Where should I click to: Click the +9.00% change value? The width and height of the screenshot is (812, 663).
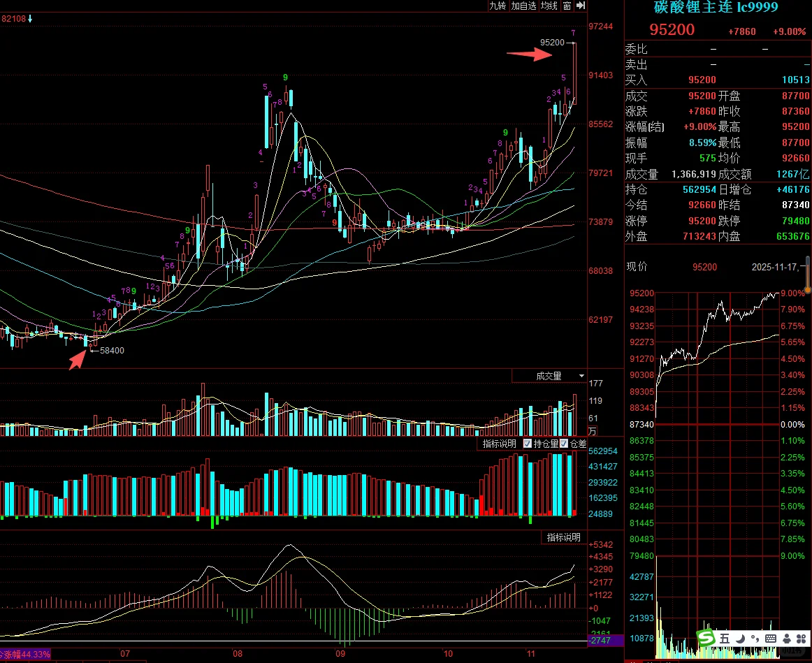point(789,31)
